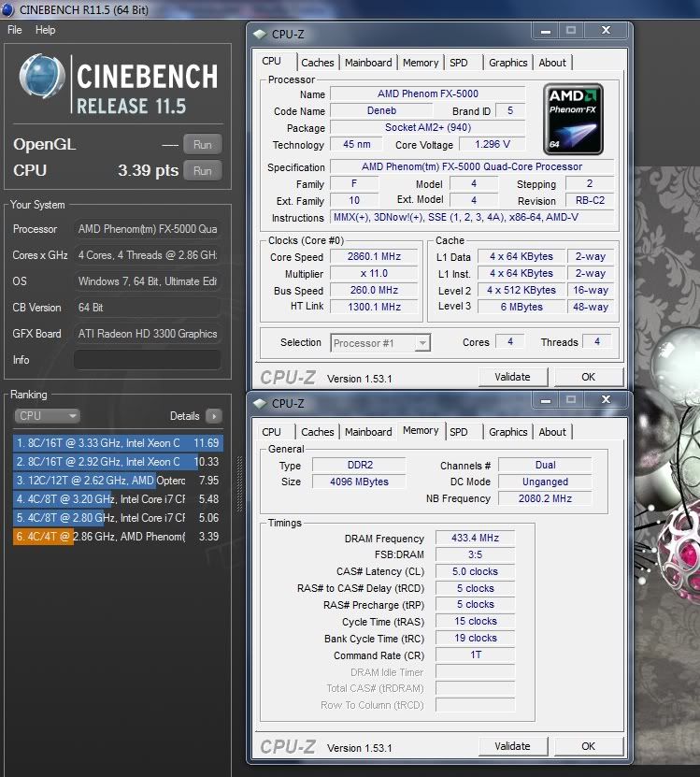The height and width of the screenshot is (777, 700).
Task: Switch to About tab in upper CPU-Z
Action: click(552, 63)
